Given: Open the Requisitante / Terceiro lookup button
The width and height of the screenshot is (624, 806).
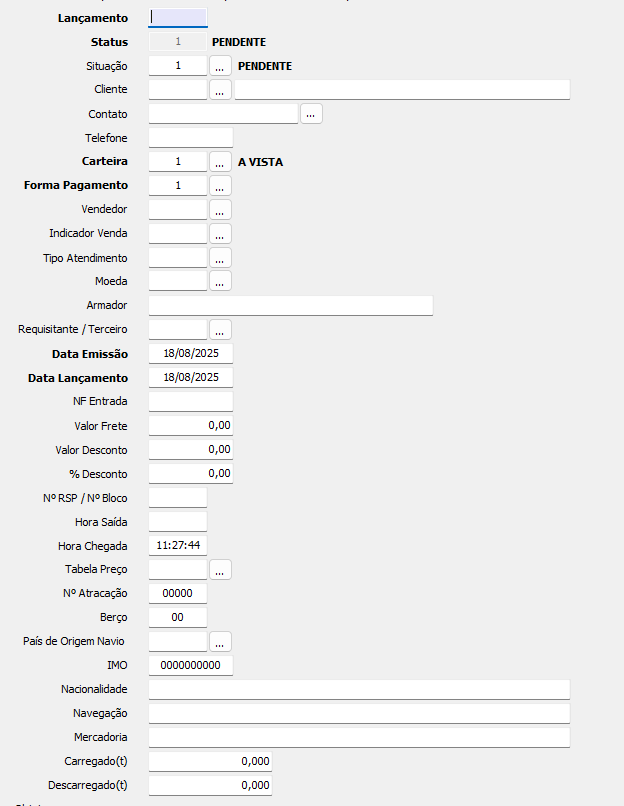Looking at the screenshot, I should point(220,329).
